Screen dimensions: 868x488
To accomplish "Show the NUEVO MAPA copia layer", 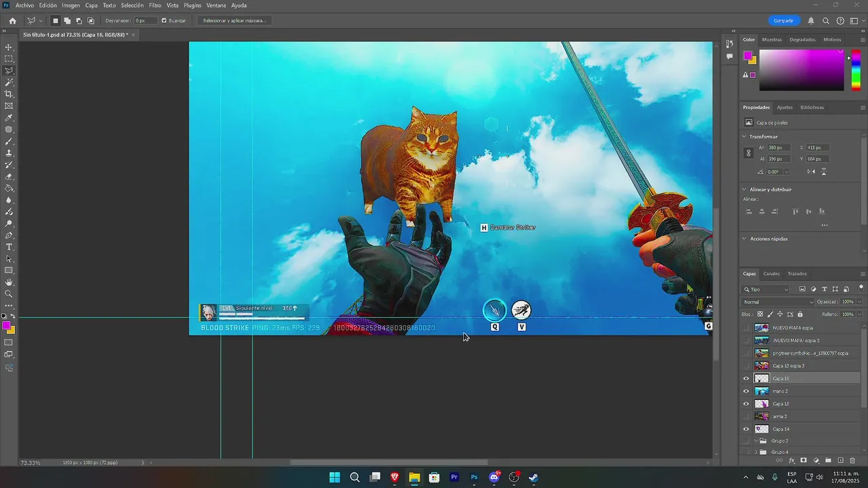I will click(x=747, y=328).
